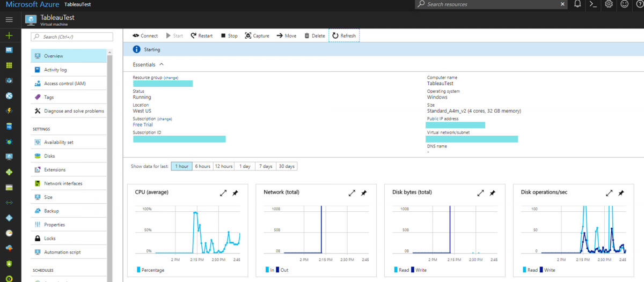Stop the virtual machine
Viewport: 644px width, 282px height.
point(229,36)
